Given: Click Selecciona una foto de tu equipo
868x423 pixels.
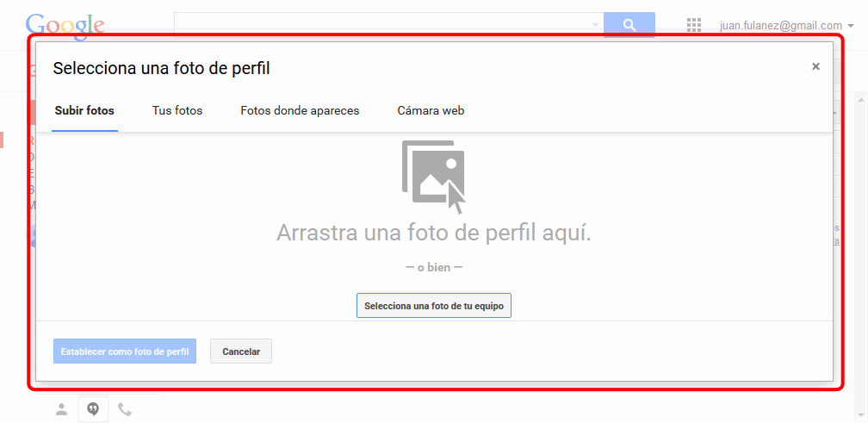Looking at the screenshot, I should tap(434, 306).
